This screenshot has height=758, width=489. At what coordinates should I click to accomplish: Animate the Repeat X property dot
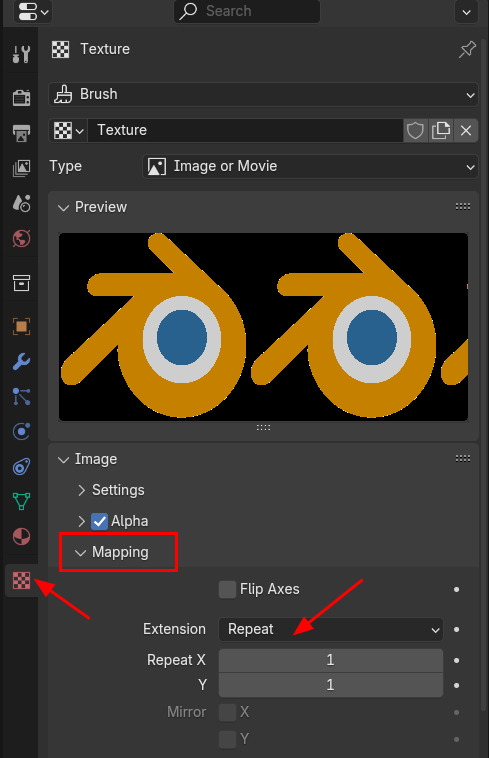tap(456, 661)
